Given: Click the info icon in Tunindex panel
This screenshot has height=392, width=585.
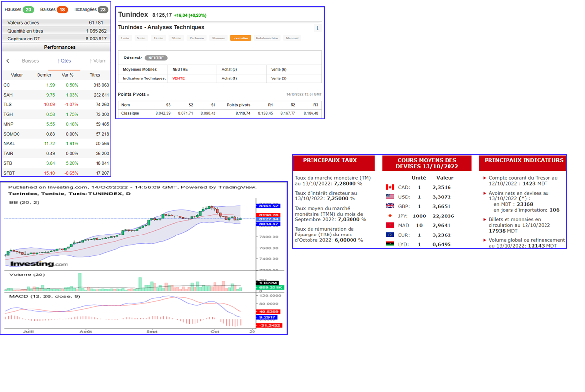Looking at the screenshot, I should [317, 28].
